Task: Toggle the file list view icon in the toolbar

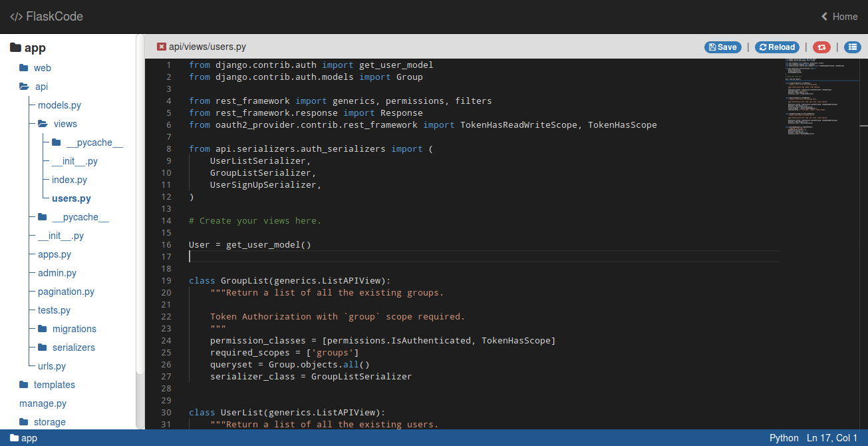Action: point(853,47)
